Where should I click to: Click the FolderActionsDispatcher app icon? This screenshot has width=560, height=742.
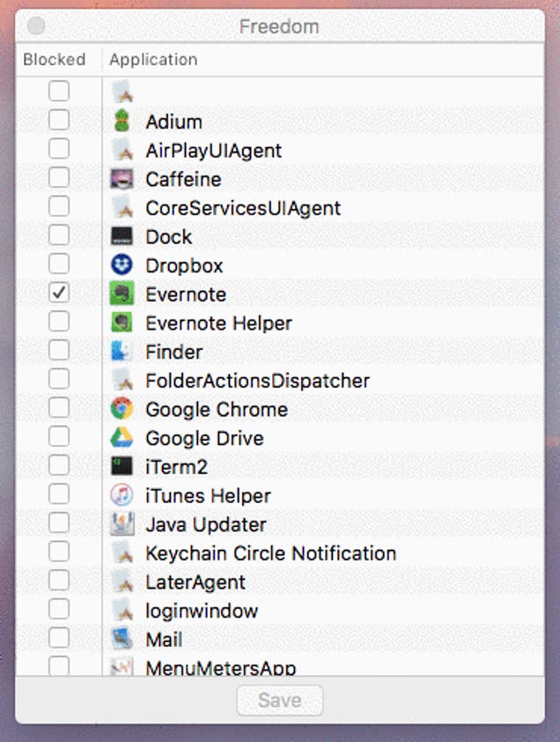[x=122, y=380]
